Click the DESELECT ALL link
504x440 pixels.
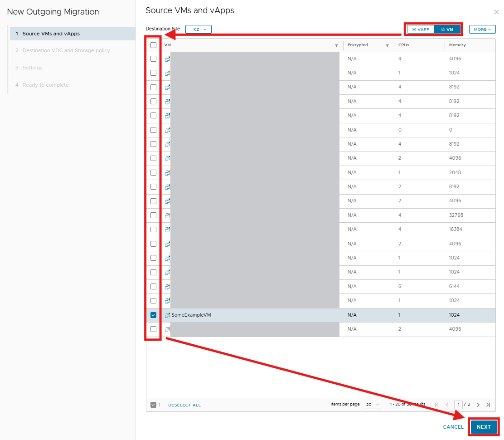pos(184,405)
